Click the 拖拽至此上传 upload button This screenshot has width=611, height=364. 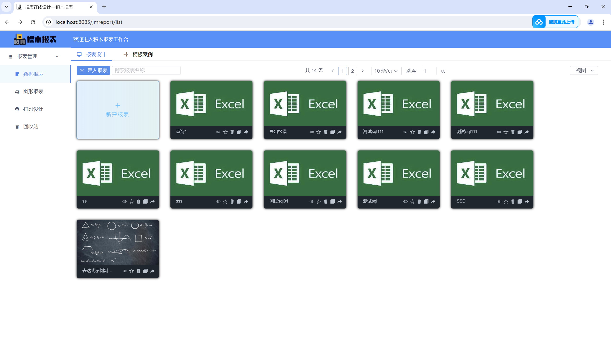[555, 22]
